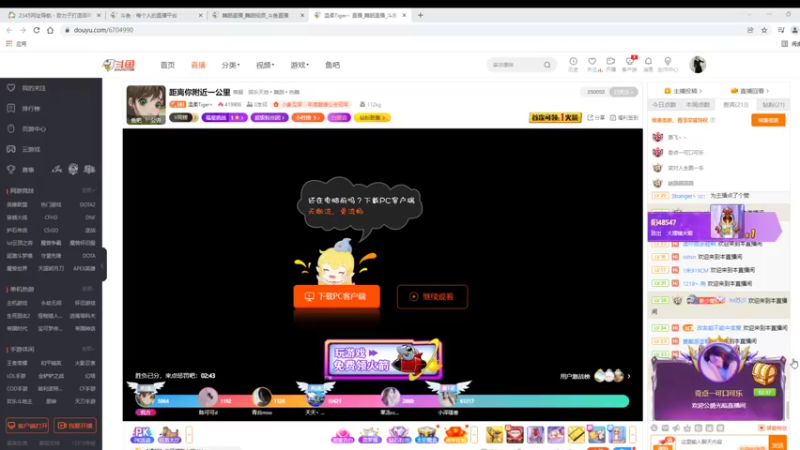Screen dimensions: 800x450
Task: Click the followed button beside follower count
Action: pyautogui.click(x=623, y=92)
